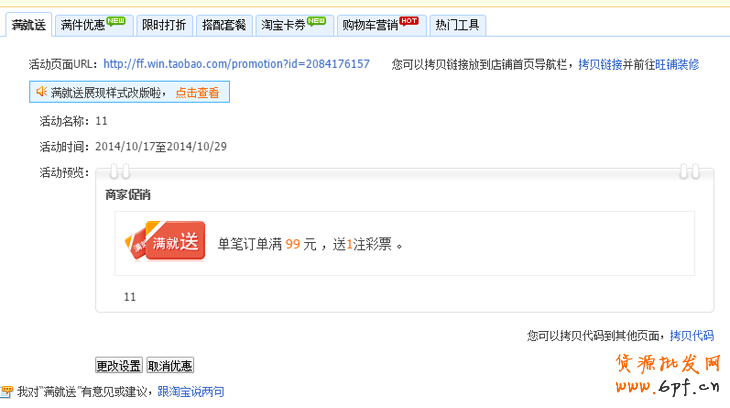Viewport: 730px width, 408px height.
Task: Click the HOT badge on 购物车营销
Action: [x=408, y=19]
